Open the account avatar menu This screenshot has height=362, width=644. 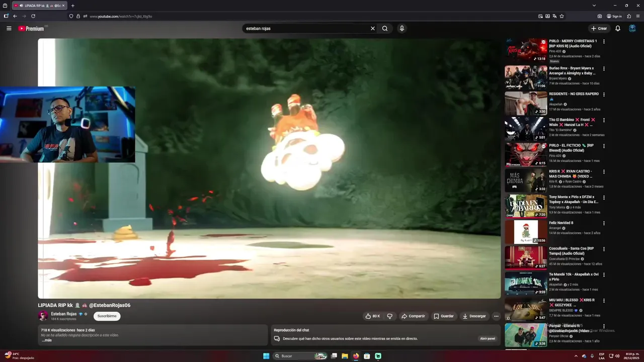point(632,29)
